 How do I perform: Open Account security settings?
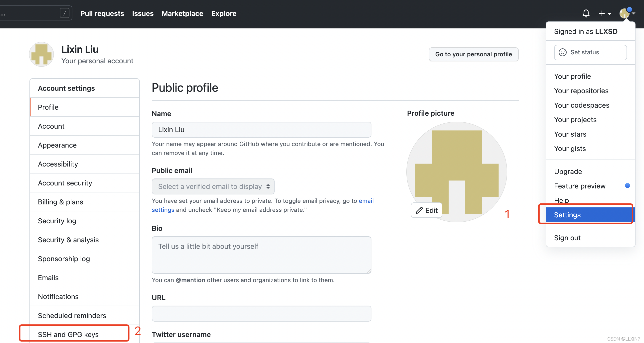(85, 183)
